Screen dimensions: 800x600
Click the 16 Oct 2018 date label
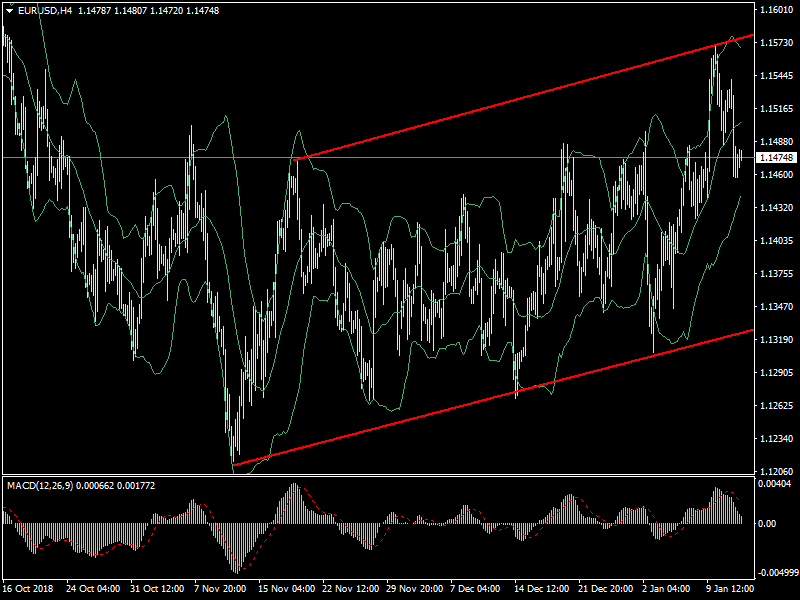tap(28, 589)
